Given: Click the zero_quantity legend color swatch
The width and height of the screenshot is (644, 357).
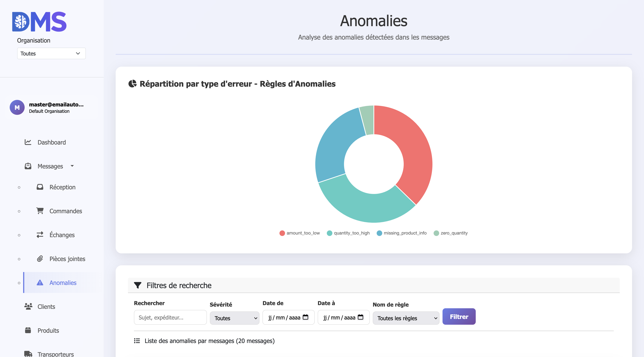Looking at the screenshot, I should pos(436,233).
